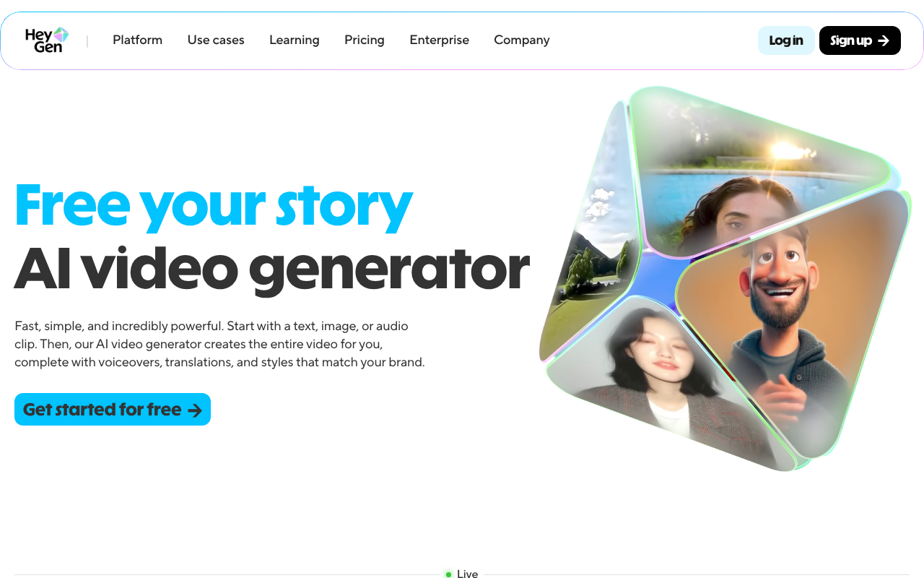Viewport: 924px width, 578px height.
Task: Expand the Company dropdown
Action: [522, 40]
